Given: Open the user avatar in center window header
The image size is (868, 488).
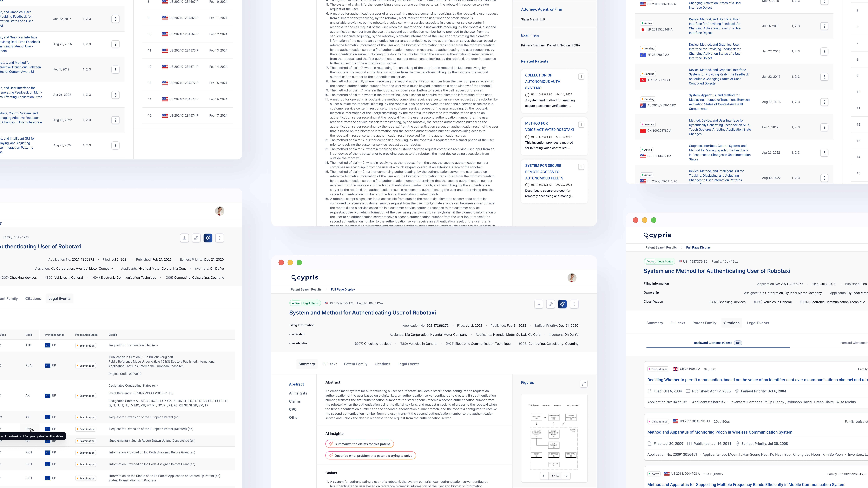Looking at the screenshot, I should pyautogui.click(x=572, y=278).
